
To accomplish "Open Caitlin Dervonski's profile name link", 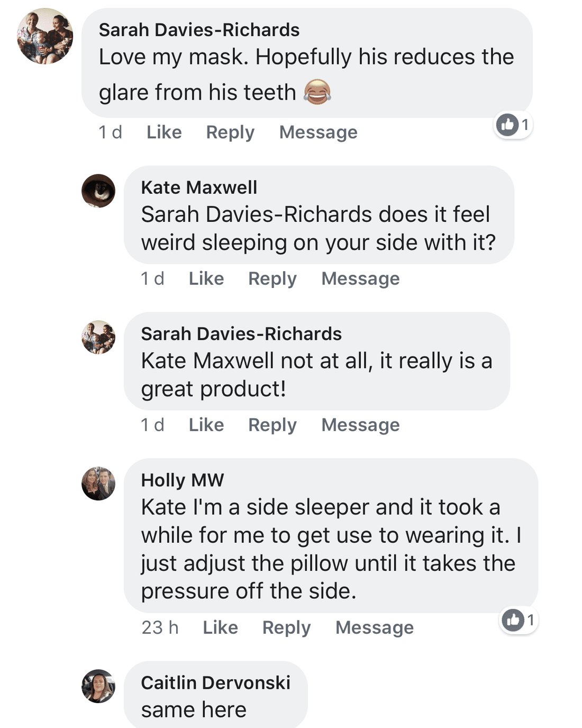I will tap(216, 682).
